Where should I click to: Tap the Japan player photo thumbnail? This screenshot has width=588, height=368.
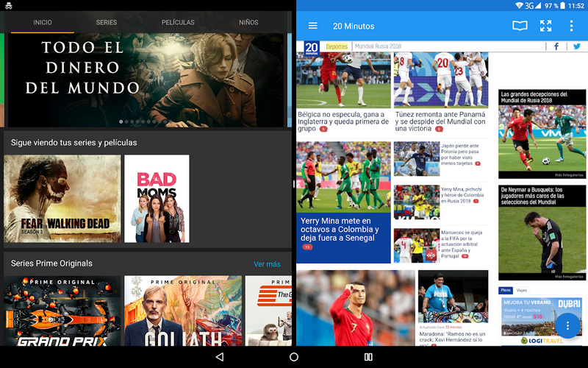(x=417, y=159)
